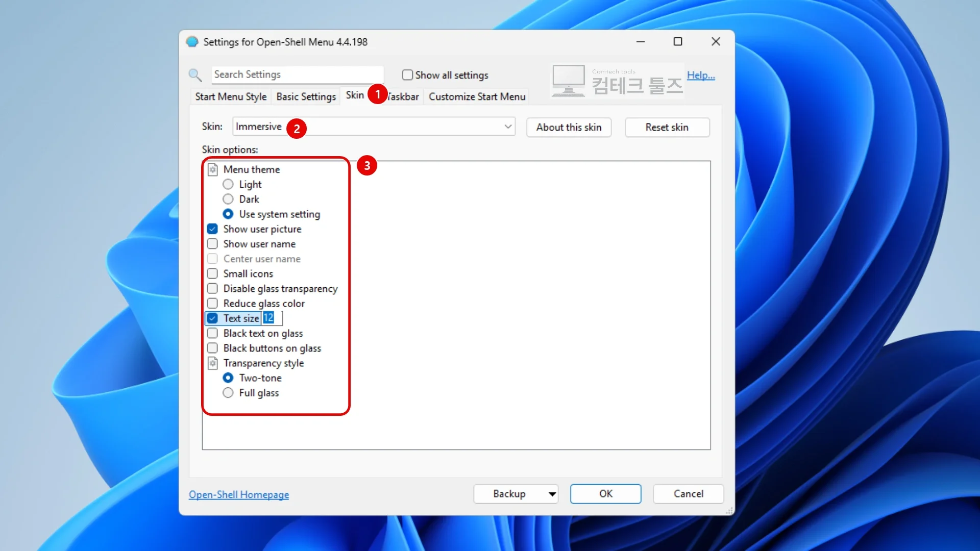980x551 pixels.
Task: Switch to Basic Settings tab
Action: (x=306, y=96)
